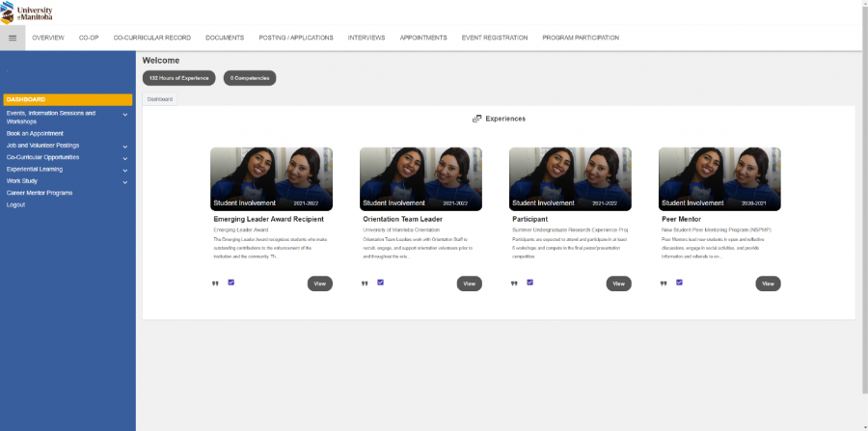View the Participant experience details
Image resolution: width=868 pixels, height=431 pixels.
(618, 283)
